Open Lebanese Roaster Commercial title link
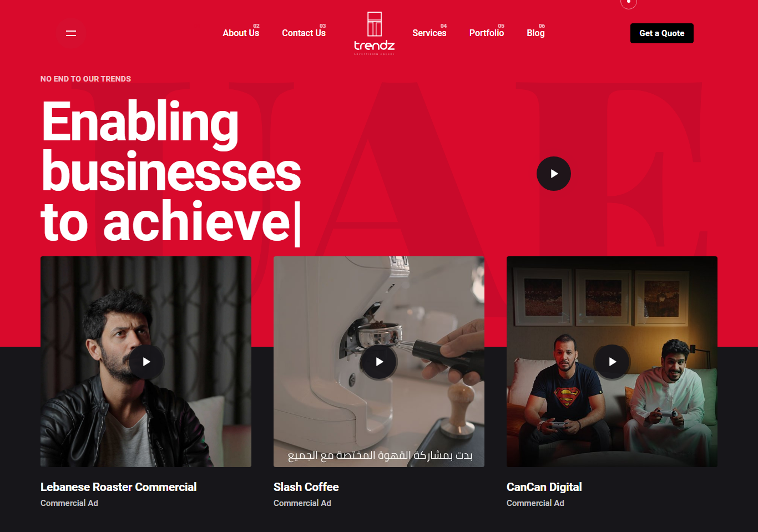 (x=119, y=487)
